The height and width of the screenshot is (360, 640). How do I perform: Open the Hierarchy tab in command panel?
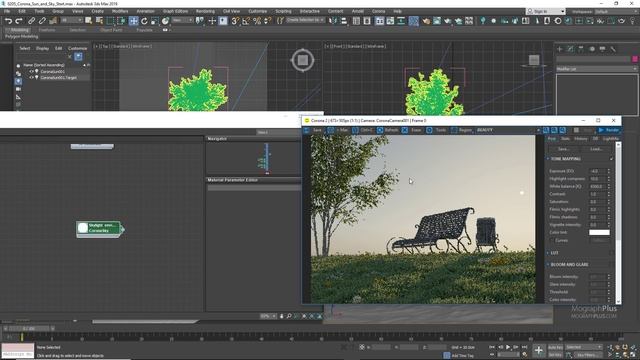pyautogui.click(x=581, y=49)
